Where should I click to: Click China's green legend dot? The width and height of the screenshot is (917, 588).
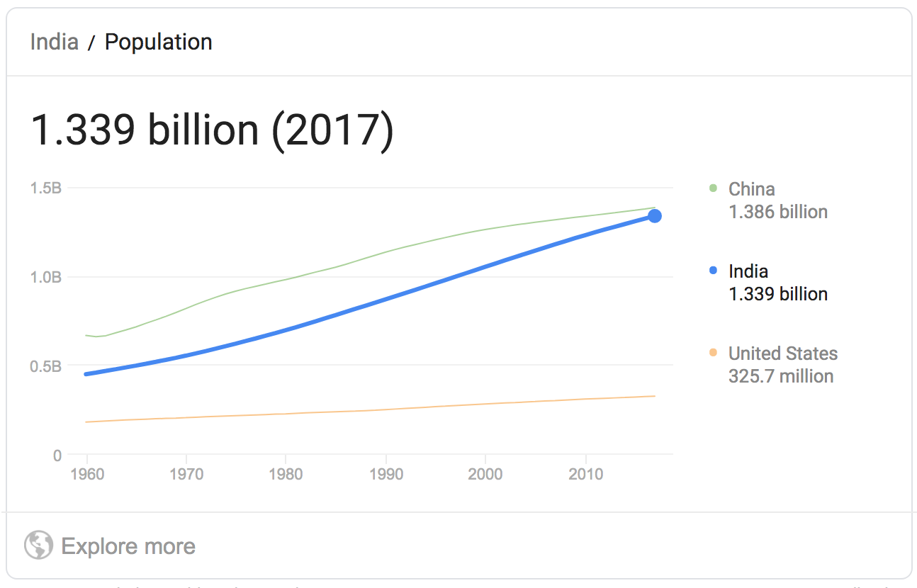point(713,188)
